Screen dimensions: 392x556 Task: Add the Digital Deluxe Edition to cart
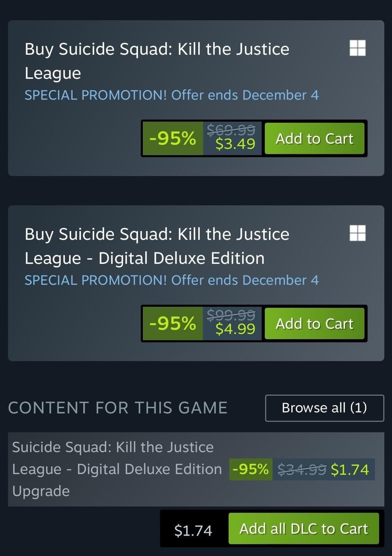314,323
